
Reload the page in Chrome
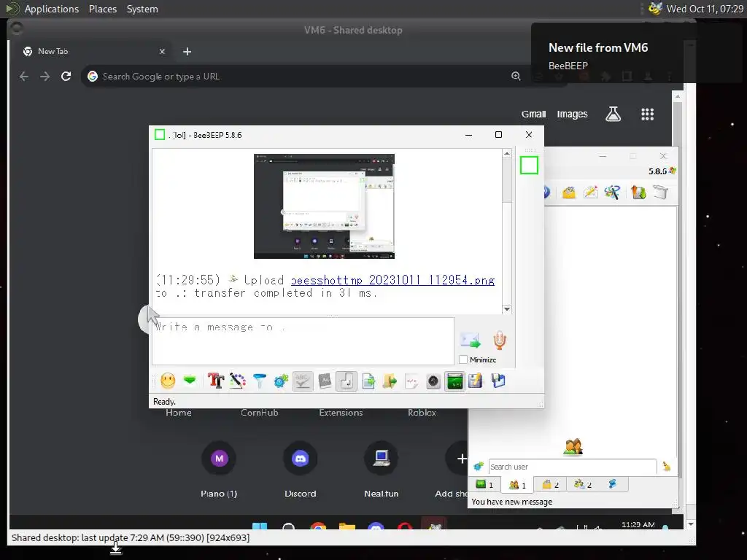pos(66,76)
